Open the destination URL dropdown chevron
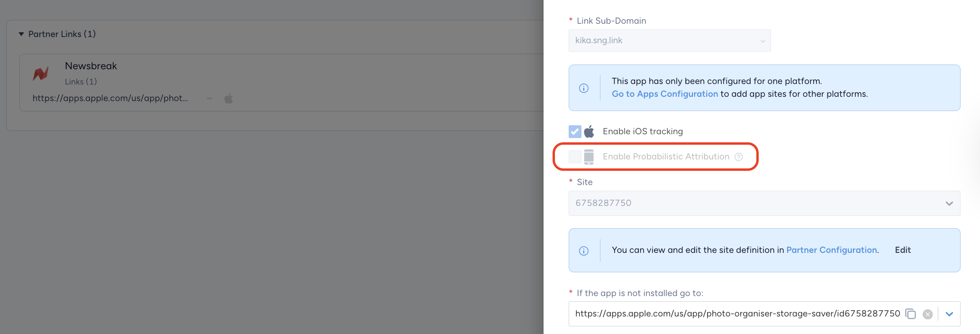 tap(949, 314)
